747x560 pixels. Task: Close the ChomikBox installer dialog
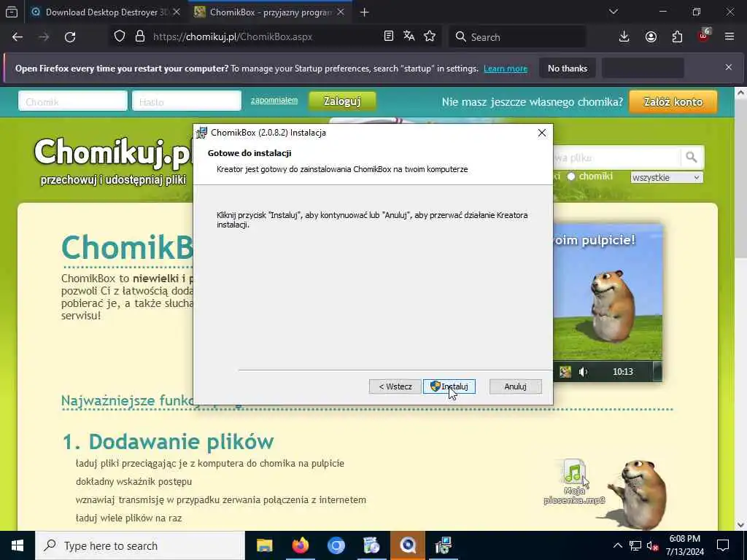pyautogui.click(x=542, y=133)
